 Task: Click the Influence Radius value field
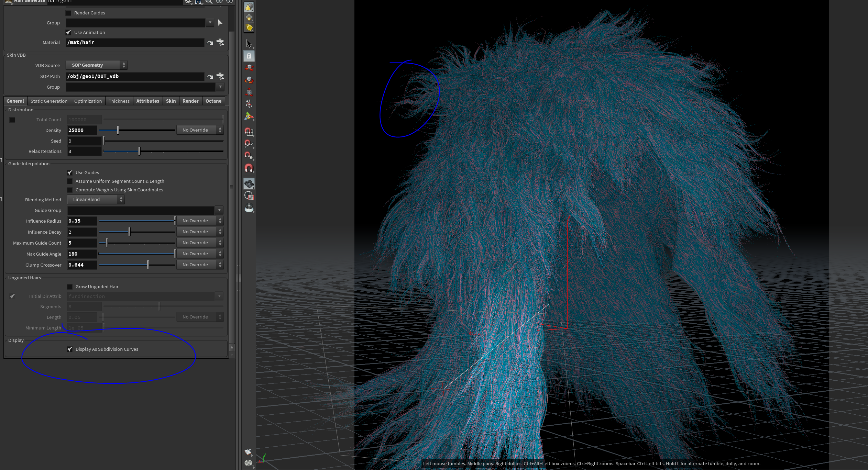point(82,221)
